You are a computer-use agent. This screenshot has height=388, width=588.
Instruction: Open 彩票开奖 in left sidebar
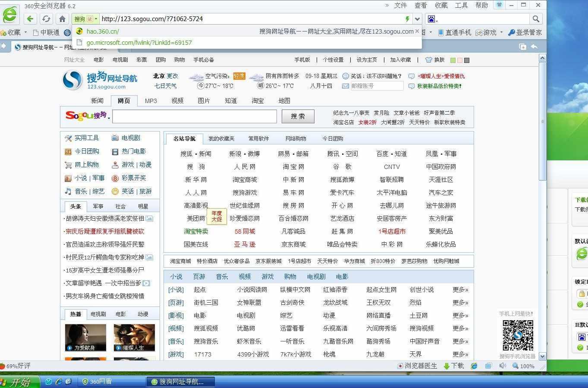pos(129,178)
